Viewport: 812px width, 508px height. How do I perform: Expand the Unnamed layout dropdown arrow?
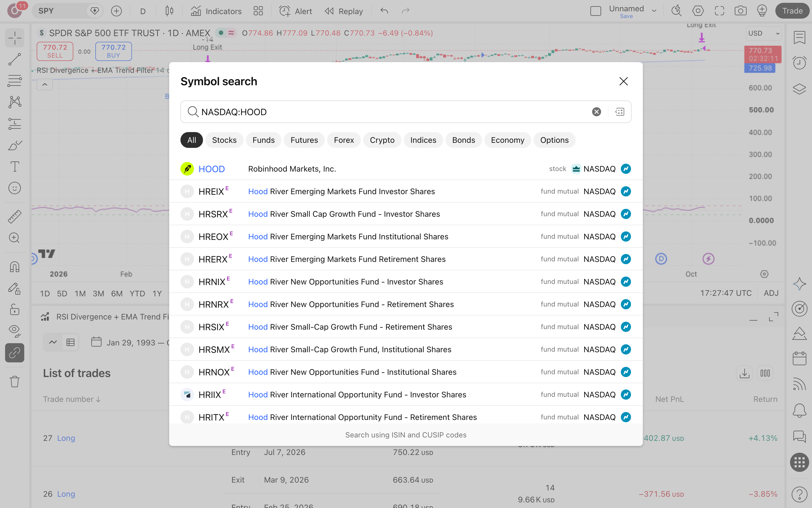(654, 11)
